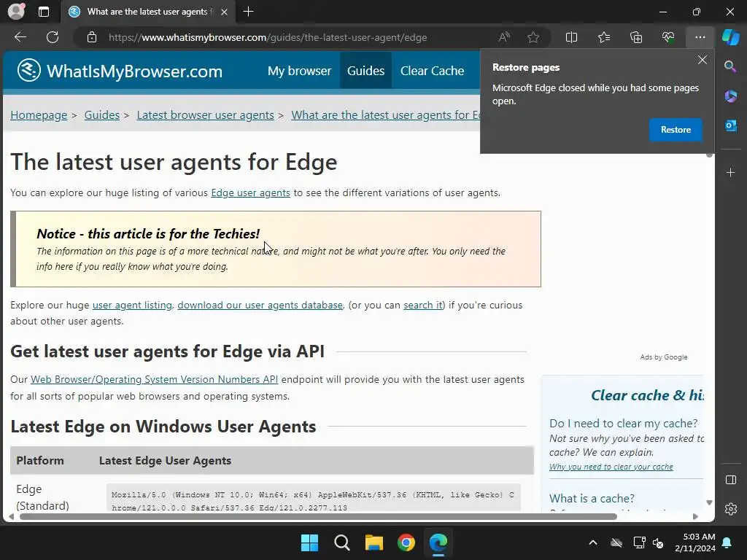Viewport: 747px width, 560px height.
Task: Open Settings and more menu
Action: [x=700, y=37]
